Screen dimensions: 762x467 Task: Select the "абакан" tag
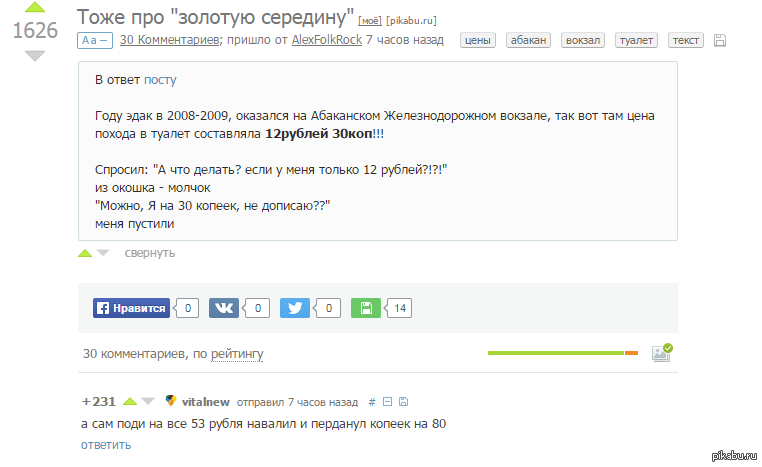pos(525,41)
